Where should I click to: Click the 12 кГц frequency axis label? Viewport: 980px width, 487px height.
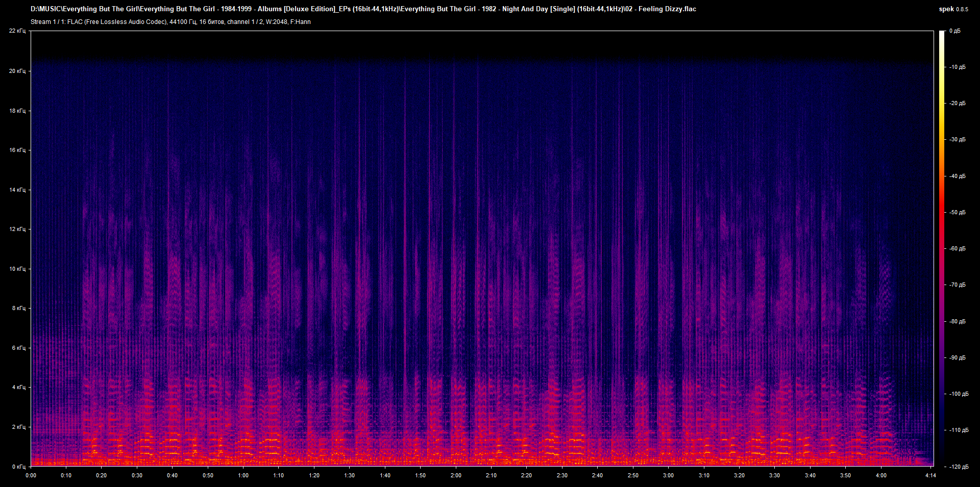tap(17, 229)
